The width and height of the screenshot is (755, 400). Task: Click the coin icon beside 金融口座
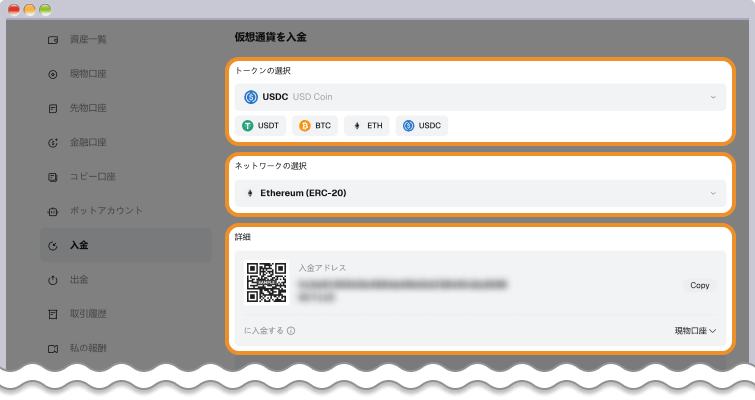pyautogui.click(x=53, y=143)
